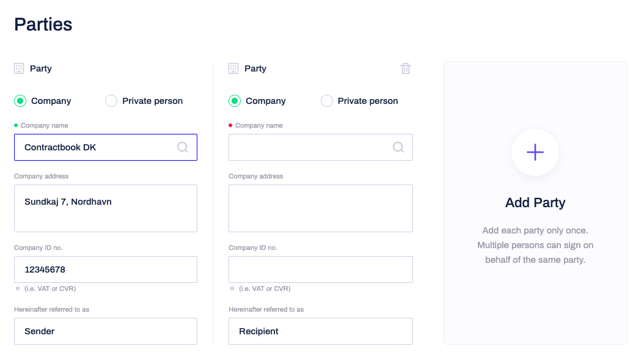Click the building icon of the first party
Viewport: 644px width, 363px height.
click(19, 68)
